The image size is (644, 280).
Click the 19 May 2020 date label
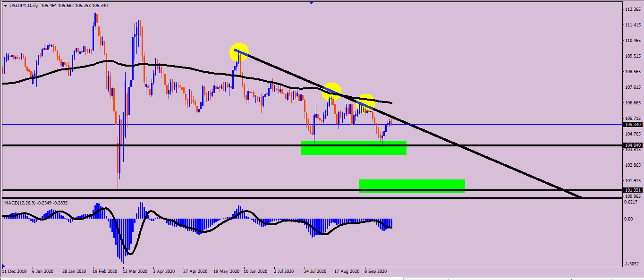click(226, 272)
